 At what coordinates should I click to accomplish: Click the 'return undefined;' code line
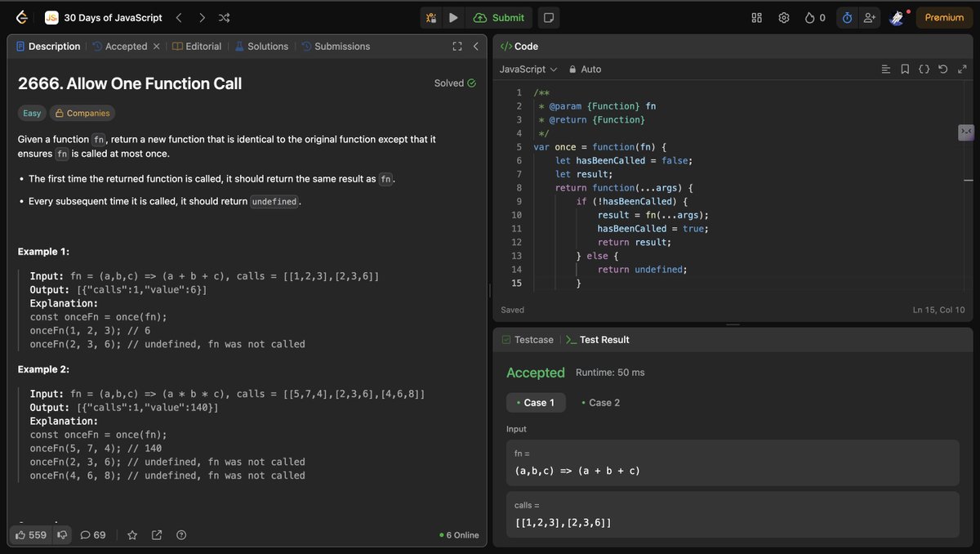(x=643, y=270)
